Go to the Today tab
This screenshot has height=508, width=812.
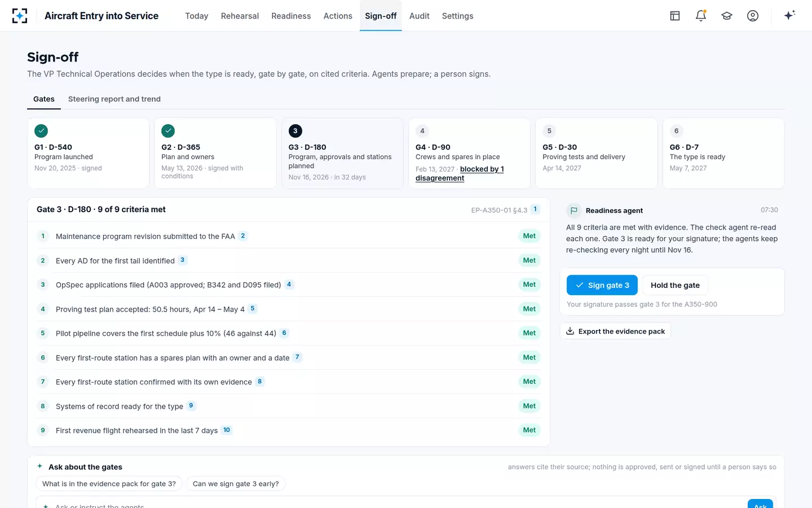pyautogui.click(x=197, y=16)
